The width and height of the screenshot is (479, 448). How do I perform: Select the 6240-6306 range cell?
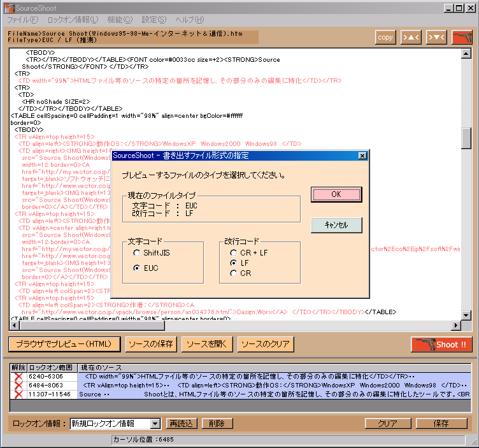pos(52,377)
